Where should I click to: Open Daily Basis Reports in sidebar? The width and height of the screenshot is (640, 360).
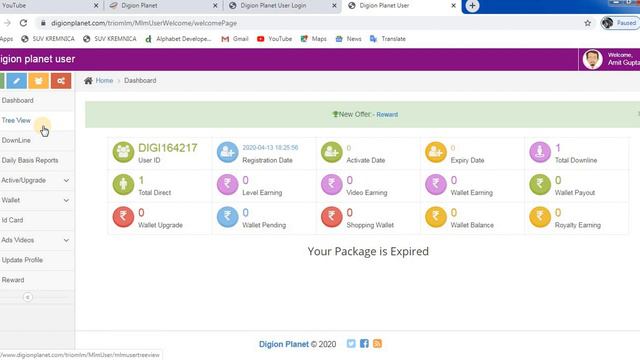(x=30, y=160)
